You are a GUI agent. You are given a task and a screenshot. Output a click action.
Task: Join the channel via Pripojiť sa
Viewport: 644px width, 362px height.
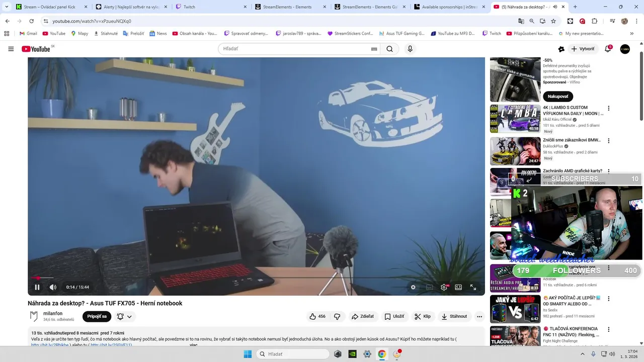97,316
